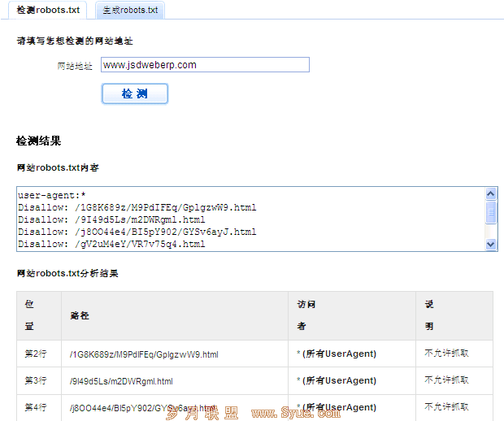This screenshot has width=504, height=421.
Task: Click the 第2行 (所有UserAgent) cell
Action: (x=352, y=354)
